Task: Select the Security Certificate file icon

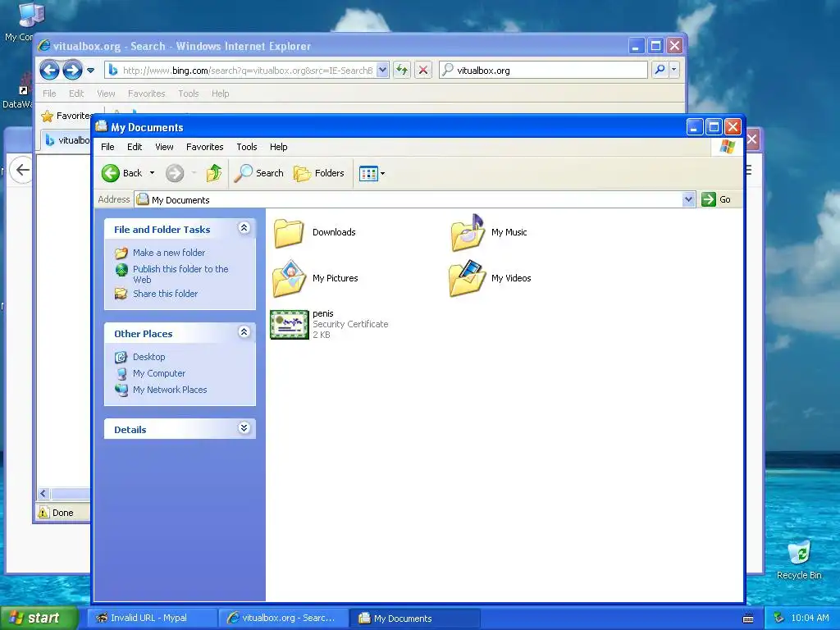Action: tap(290, 325)
